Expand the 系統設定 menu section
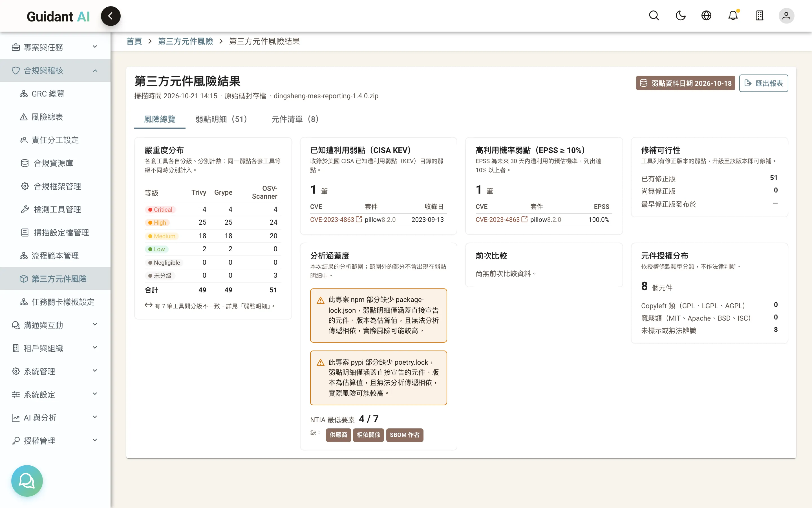Viewport: 812px width, 508px height. 55,395
